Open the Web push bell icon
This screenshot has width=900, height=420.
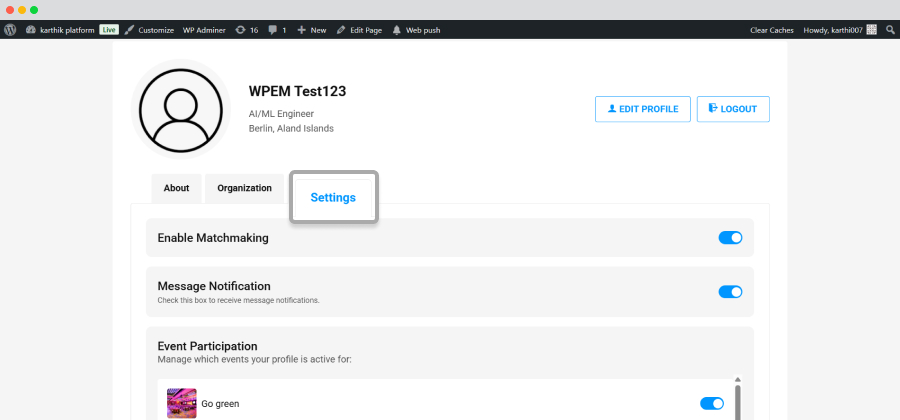tap(397, 30)
